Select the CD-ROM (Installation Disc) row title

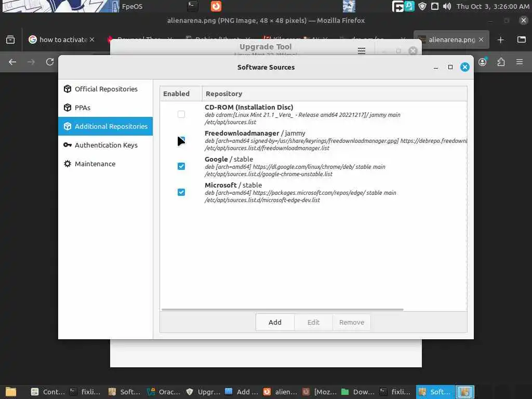pos(249,107)
